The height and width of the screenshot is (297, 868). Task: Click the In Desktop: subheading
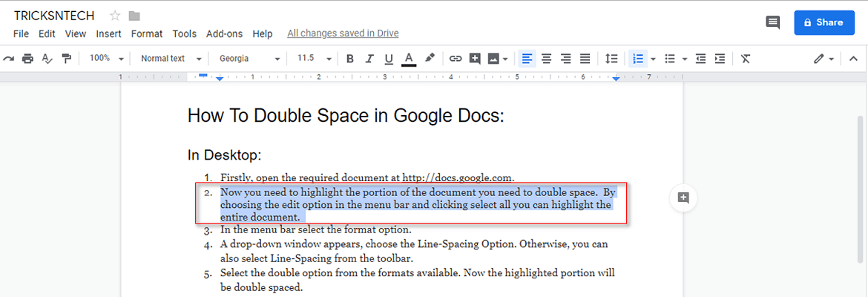click(x=224, y=155)
